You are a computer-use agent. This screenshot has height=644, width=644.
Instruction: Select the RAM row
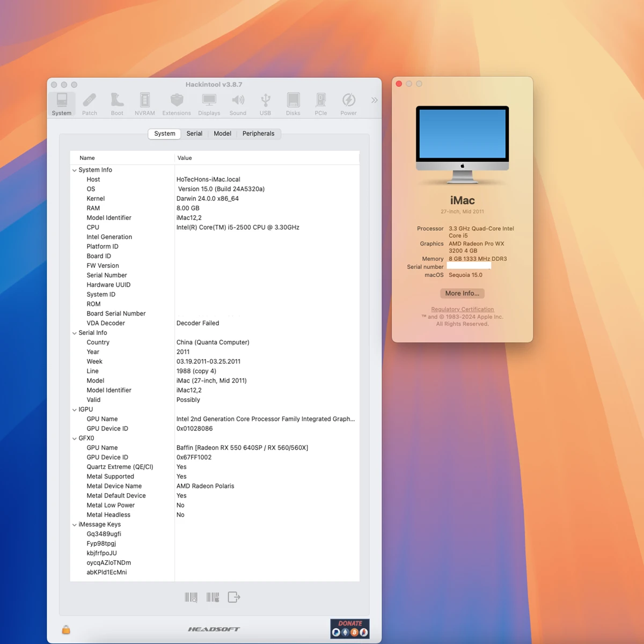(215, 208)
